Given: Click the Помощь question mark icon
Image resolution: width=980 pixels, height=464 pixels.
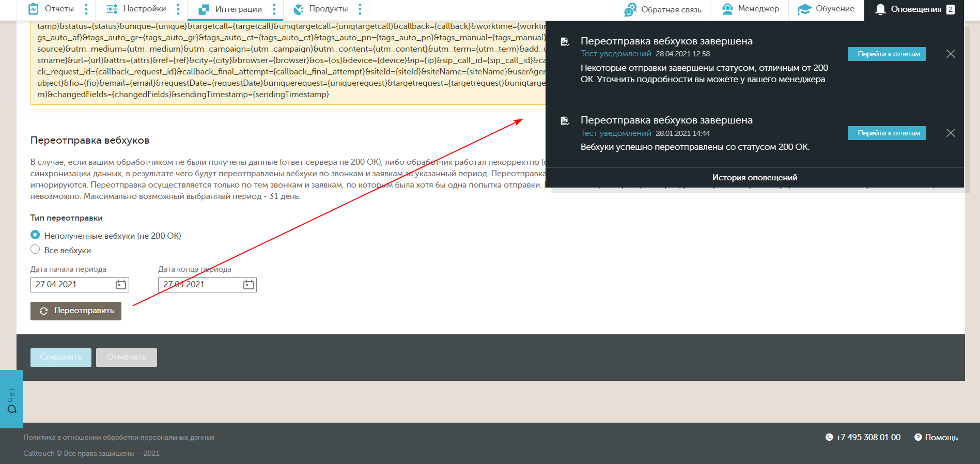Looking at the screenshot, I should click(918, 437).
